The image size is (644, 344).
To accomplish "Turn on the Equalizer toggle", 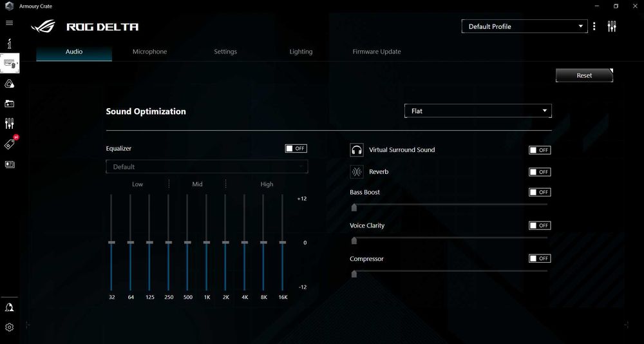I will pos(296,148).
